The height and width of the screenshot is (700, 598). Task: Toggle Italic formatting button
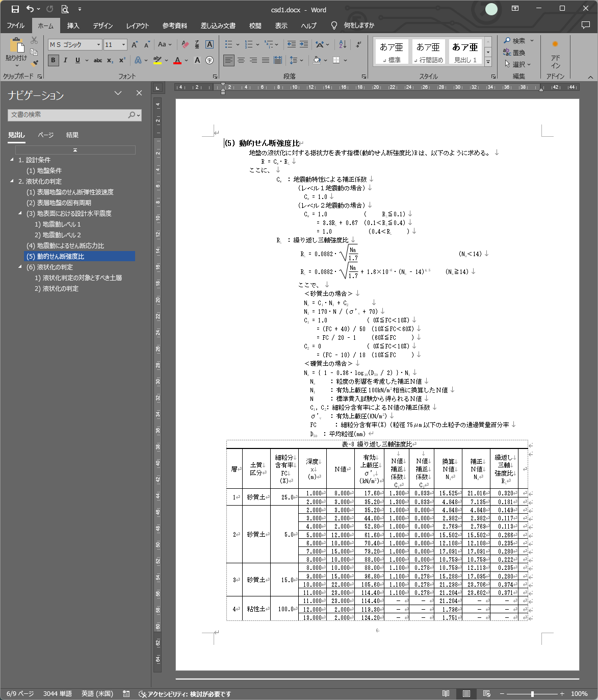[65, 60]
